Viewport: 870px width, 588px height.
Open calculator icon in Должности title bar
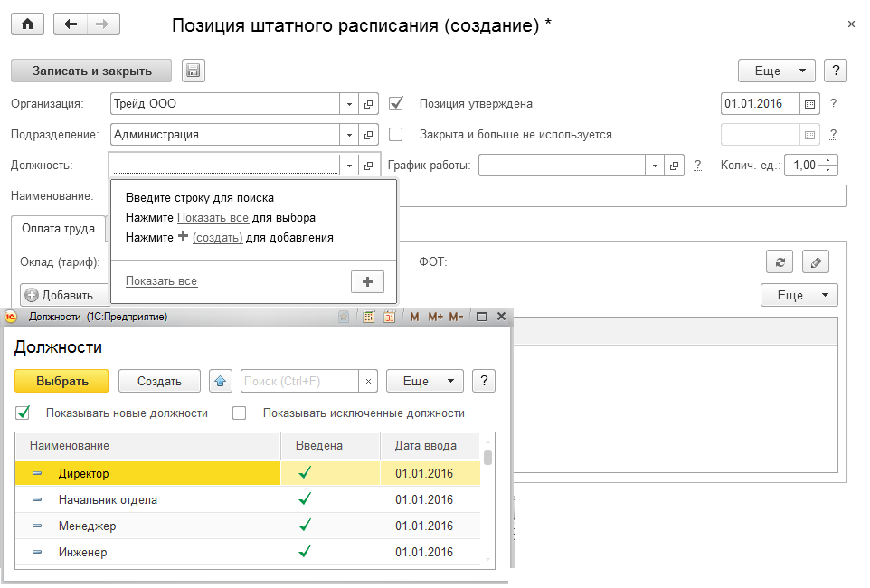(x=369, y=317)
